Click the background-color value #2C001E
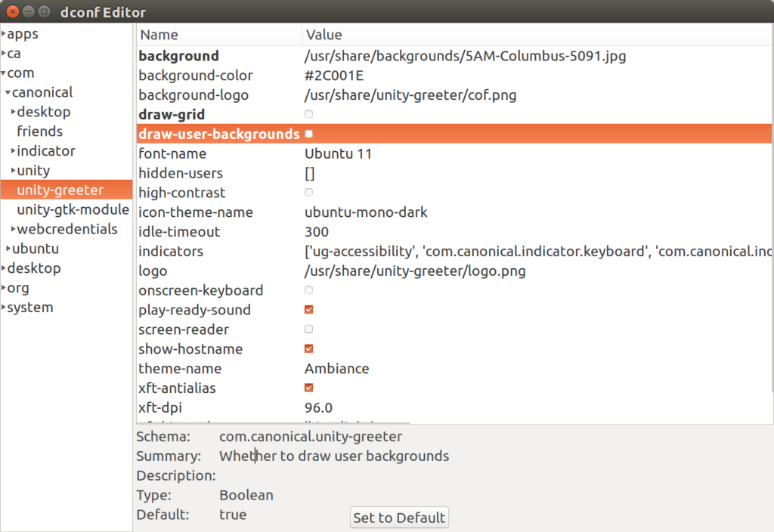 pyautogui.click(x=334, y=76)
